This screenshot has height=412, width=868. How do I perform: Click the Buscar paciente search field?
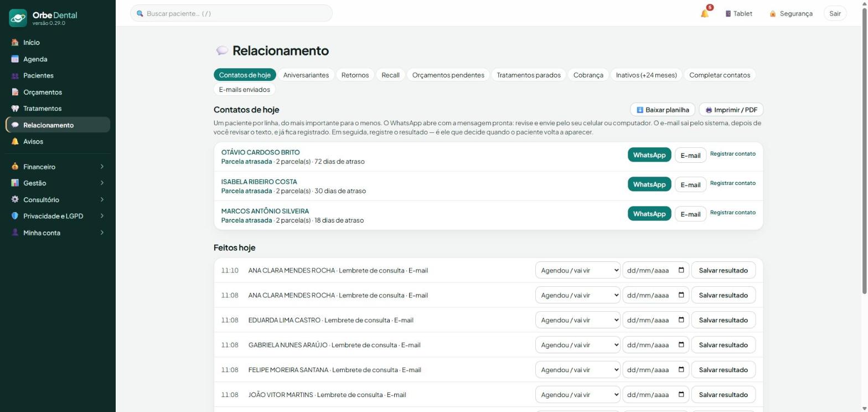point(231,13)
